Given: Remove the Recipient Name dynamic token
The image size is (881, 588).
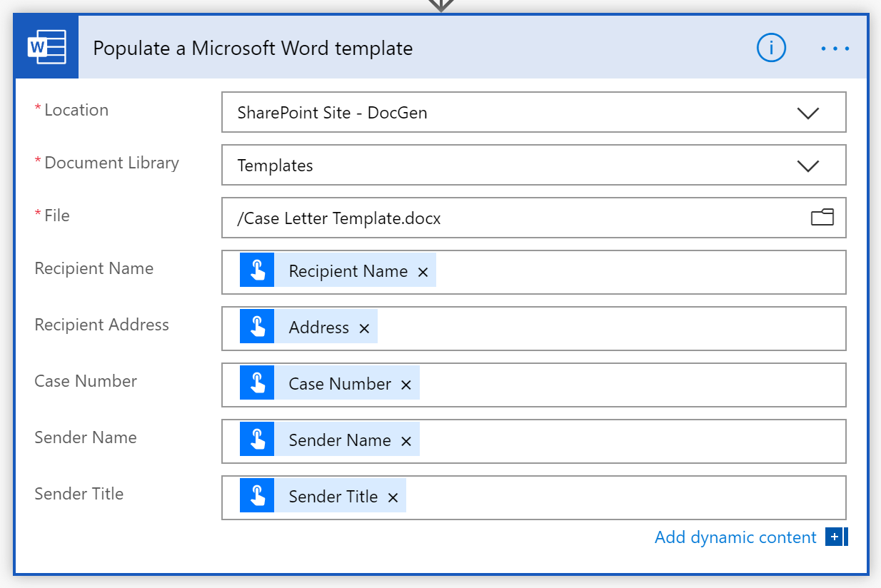Looking at the screenshot, I should pyautogui.click(x=423, y=272).
